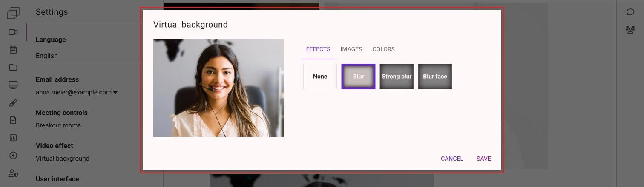Open the user with shield icon in sidebar

coord(13,173)
